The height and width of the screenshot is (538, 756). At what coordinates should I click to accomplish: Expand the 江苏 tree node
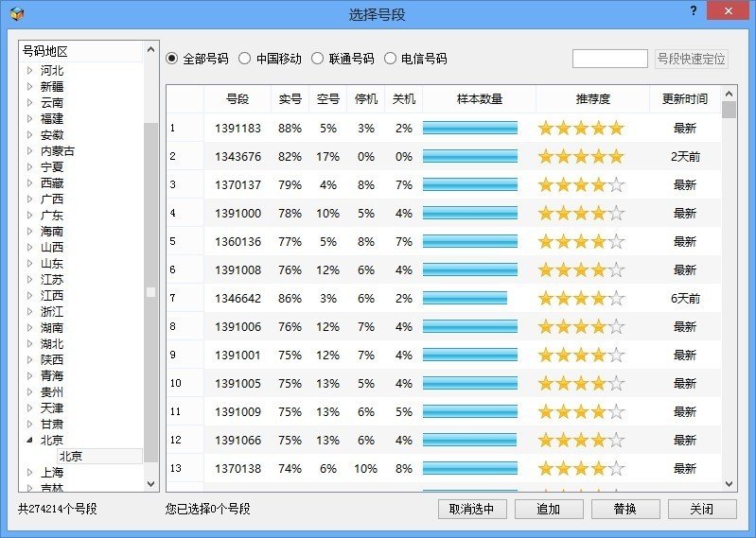[30, 279]
